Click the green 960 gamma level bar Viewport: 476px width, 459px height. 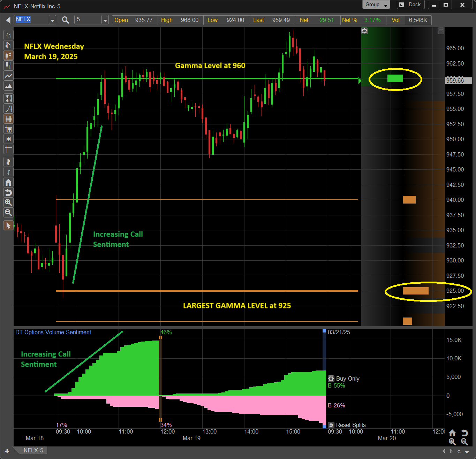click(395, 78)
